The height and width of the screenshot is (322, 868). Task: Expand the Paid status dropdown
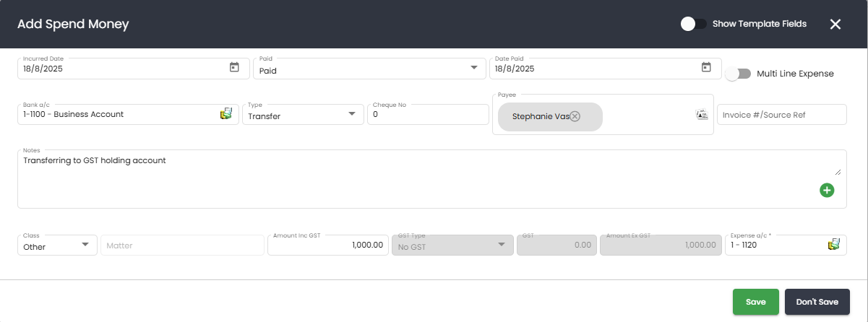pos(473,68)
